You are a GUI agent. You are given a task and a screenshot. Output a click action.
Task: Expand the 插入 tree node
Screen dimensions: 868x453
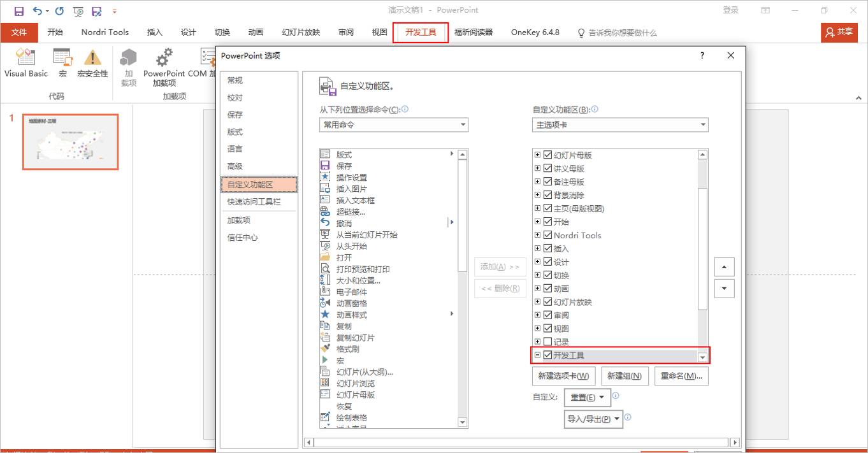(x=538, y=248)
